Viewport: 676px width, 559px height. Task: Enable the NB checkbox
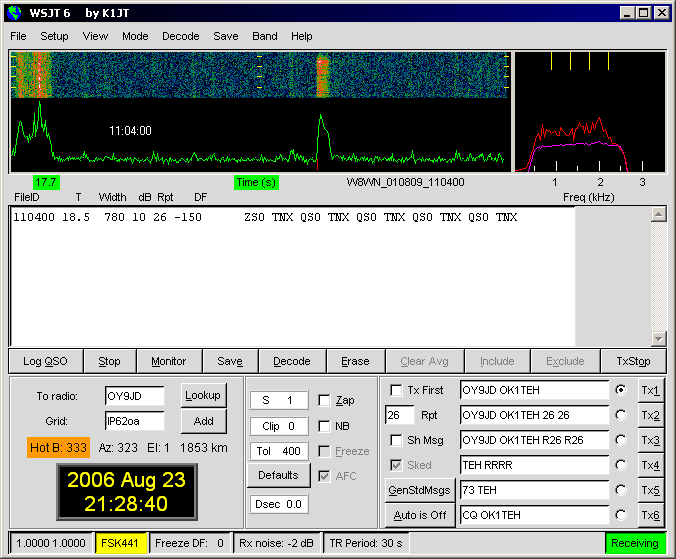point(324,426)
